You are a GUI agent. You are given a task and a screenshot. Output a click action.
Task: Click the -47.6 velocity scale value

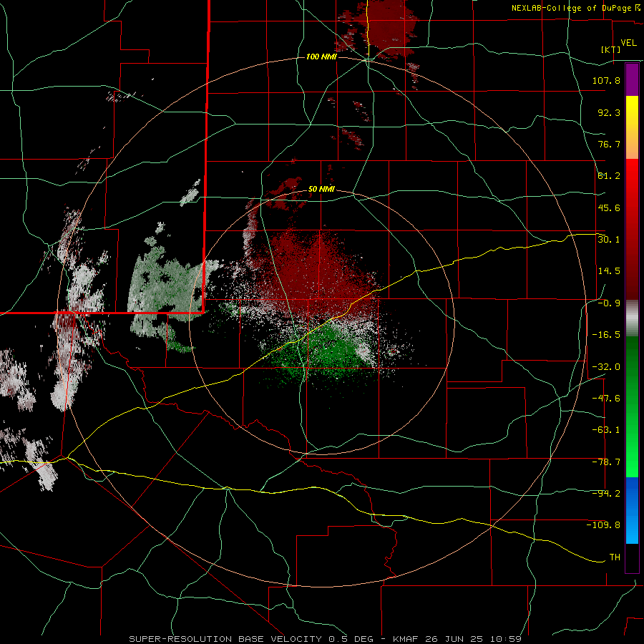[x=606, y=399]
